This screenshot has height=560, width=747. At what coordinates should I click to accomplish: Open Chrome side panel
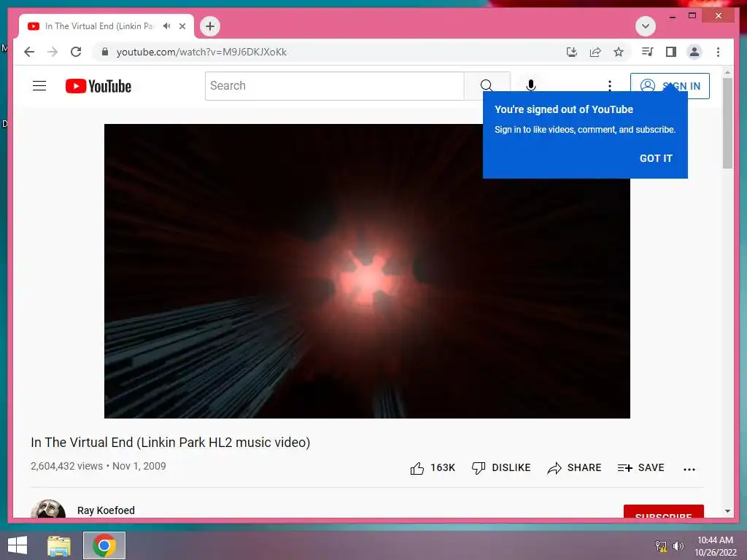tap(671, 52)
